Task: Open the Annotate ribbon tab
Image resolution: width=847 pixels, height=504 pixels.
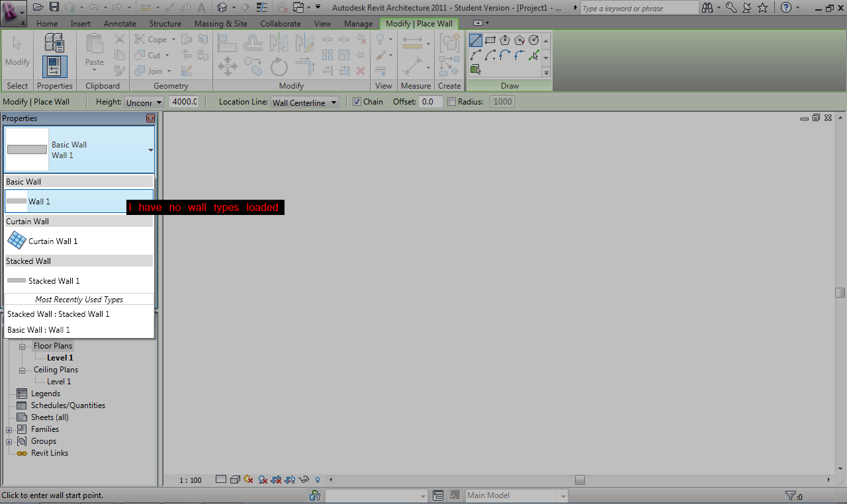Action: coord(120,23)
